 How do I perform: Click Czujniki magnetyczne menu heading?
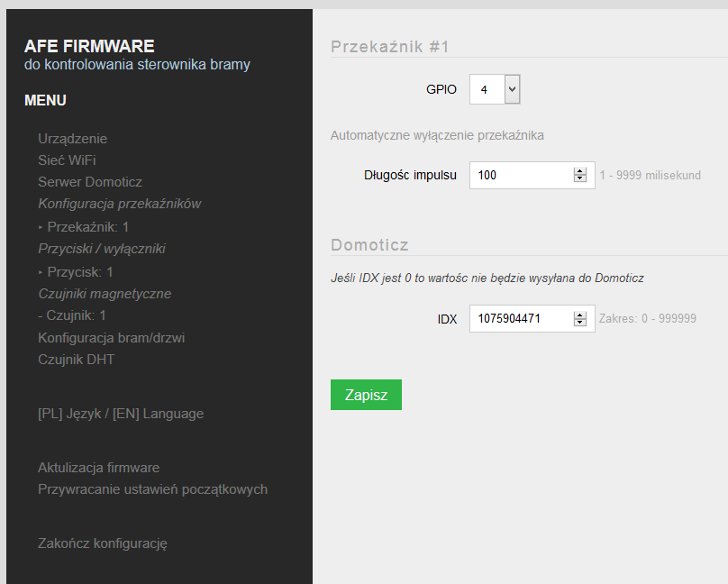point(105,294)
